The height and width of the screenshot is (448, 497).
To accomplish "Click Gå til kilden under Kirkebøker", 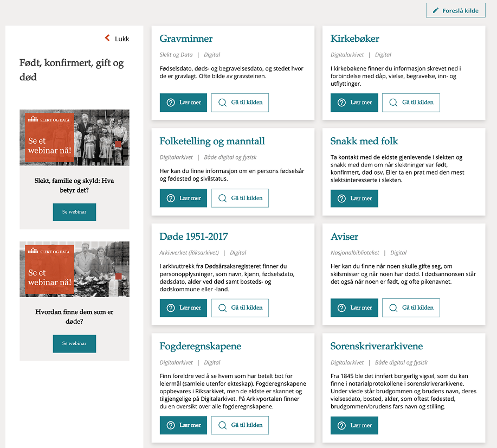I will [x=411, y=103].
